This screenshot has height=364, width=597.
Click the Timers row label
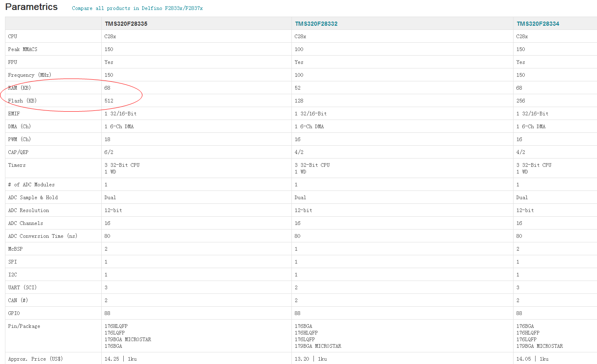click(x=17, y=165)
